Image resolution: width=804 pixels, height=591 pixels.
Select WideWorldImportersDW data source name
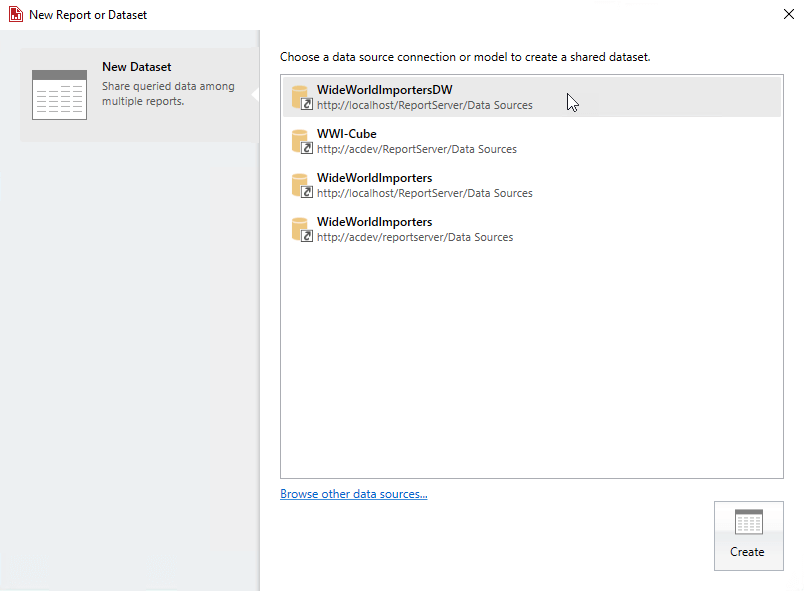(385, 90)
